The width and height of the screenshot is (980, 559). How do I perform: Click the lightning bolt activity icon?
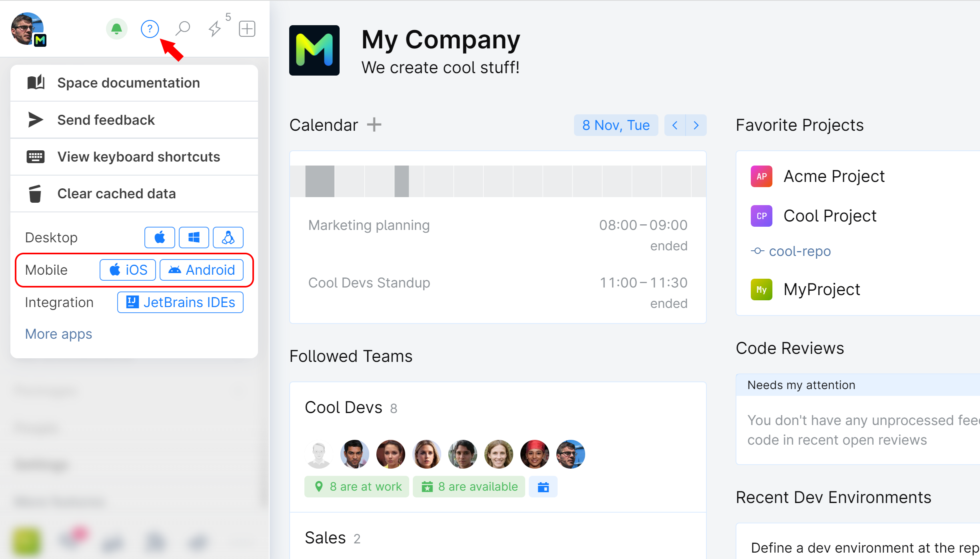215,28
